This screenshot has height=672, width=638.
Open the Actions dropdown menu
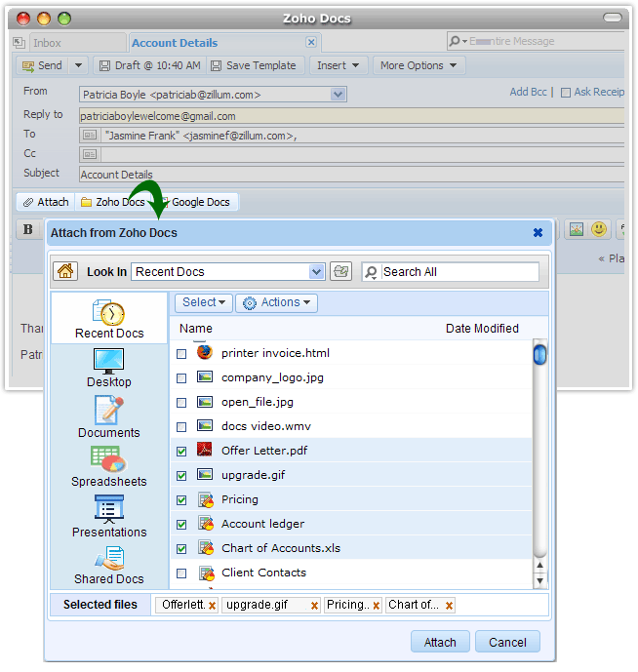point(277,303)
